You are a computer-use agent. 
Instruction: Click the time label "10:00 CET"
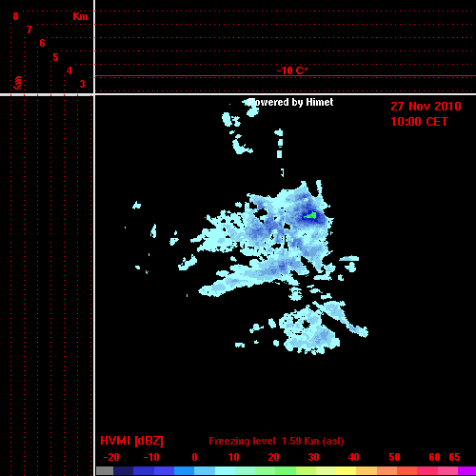(419, 122)
